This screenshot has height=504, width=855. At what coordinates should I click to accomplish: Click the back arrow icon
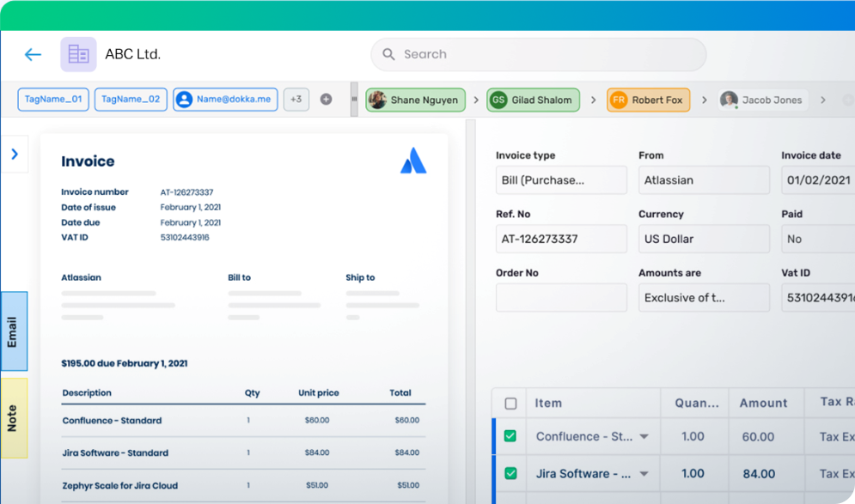coord(33,55)
